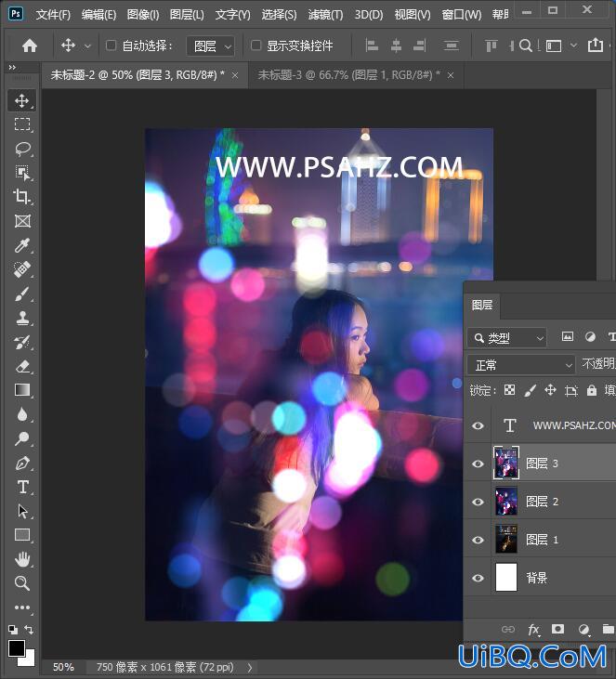Viewport: 616px width, 679px height.
Task: Create new fill or adjustment layer
Action: pos(583,629)
